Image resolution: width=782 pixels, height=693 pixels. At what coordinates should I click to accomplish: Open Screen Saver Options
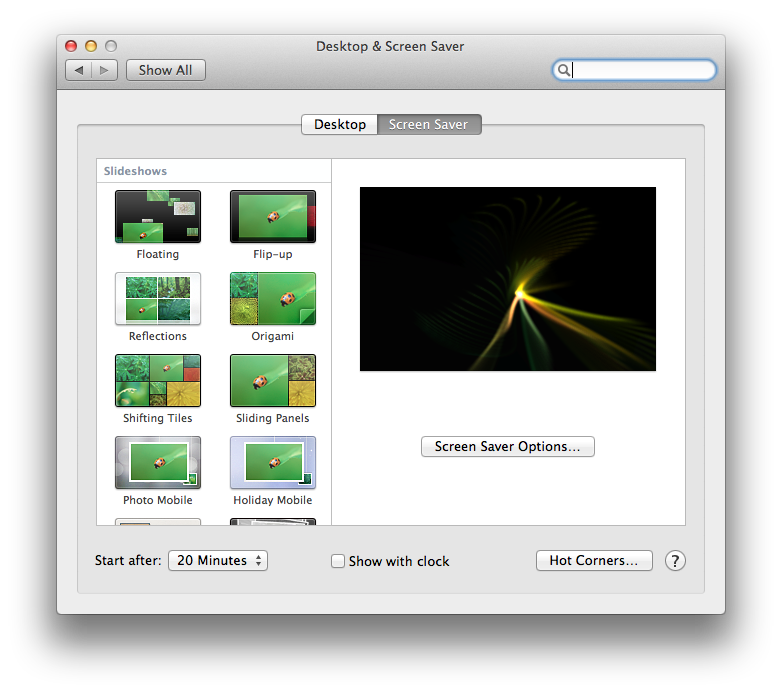(508, 447)
